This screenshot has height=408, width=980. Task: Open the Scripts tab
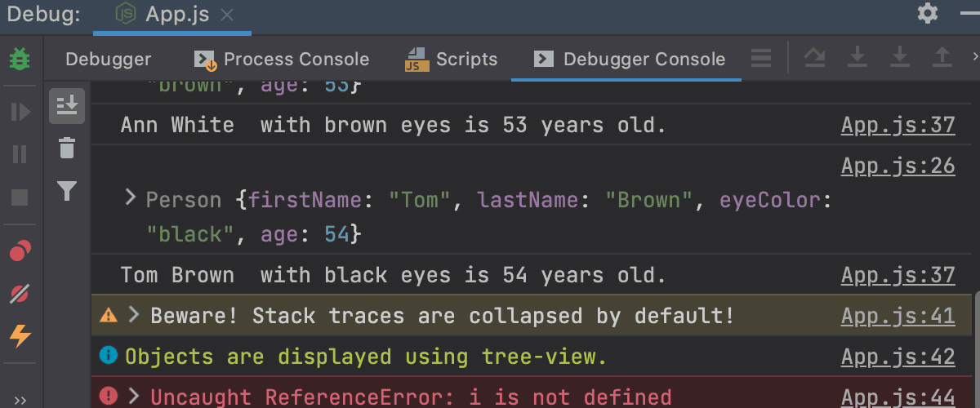(x=452, y=59)
